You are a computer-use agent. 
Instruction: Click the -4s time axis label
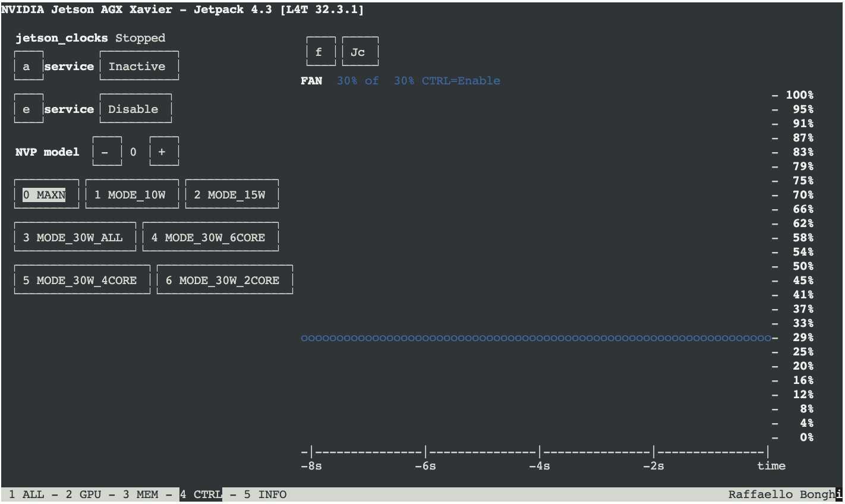click(x=540, y=466)
